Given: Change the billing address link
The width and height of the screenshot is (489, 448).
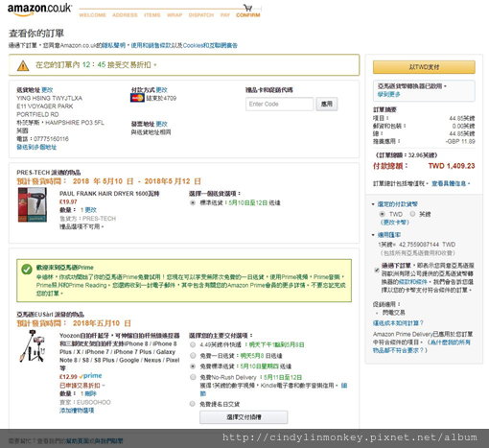Looking at the screenshot, I should (162, 124).
